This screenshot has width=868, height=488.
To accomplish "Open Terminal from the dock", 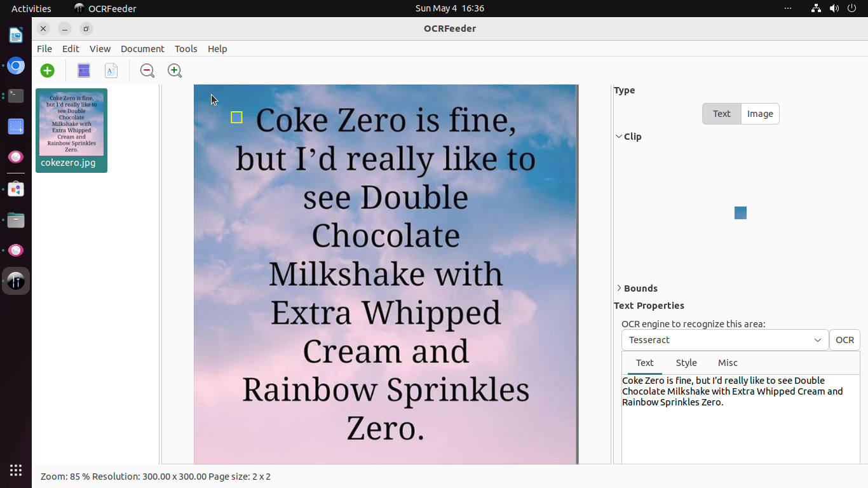I will pyautogui.click(x=16, y=96).
